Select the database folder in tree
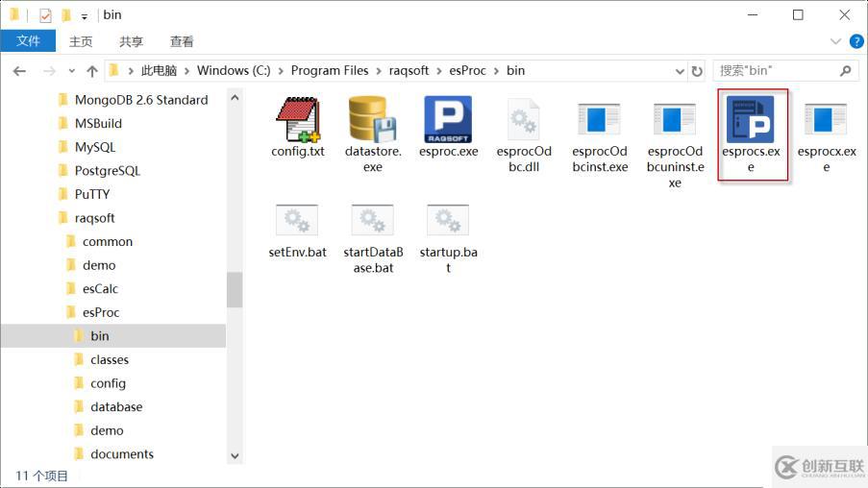Viewport: 868px width, 488px height. coord(116,407)
